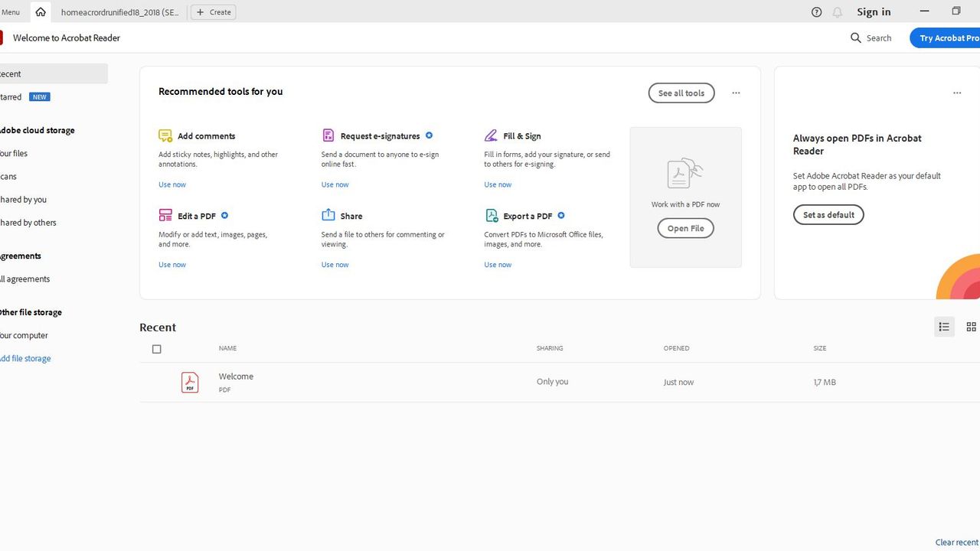The image size is (980, 551).
Task: Select Recent in the left sidebar
Action: tap(54, 74)
